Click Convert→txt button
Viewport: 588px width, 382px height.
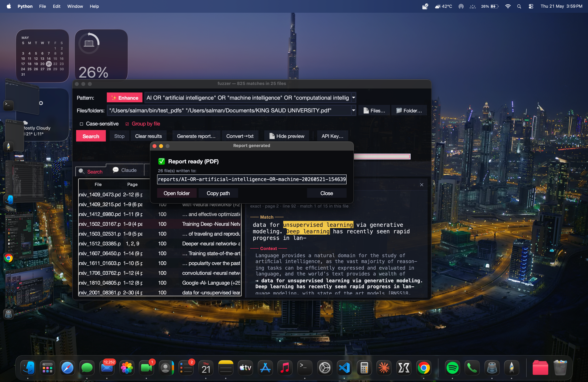[x=240, y=136]
